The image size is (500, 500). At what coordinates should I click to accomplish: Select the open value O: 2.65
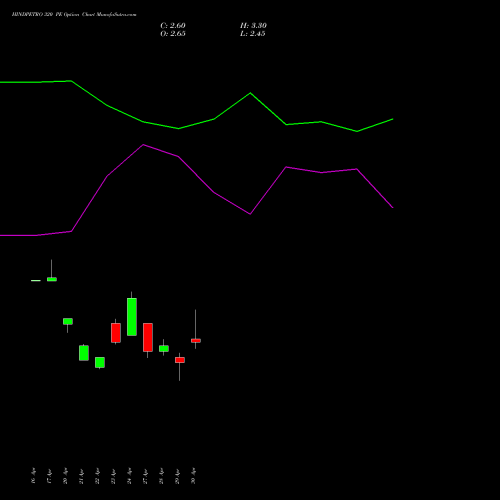pyautogui.click(x=173, y=34)
